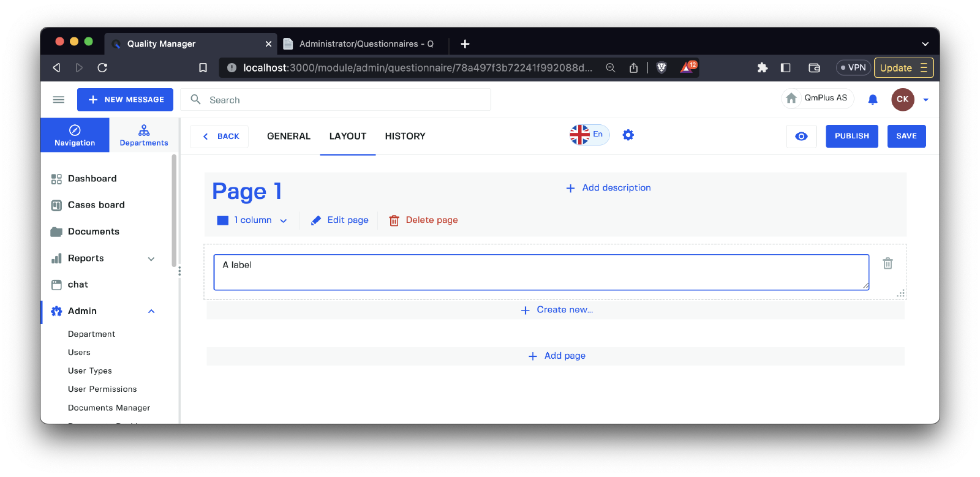The image size is (980, 477).
Task: Switch to the HISTORY tab
Action: (405, 136)
